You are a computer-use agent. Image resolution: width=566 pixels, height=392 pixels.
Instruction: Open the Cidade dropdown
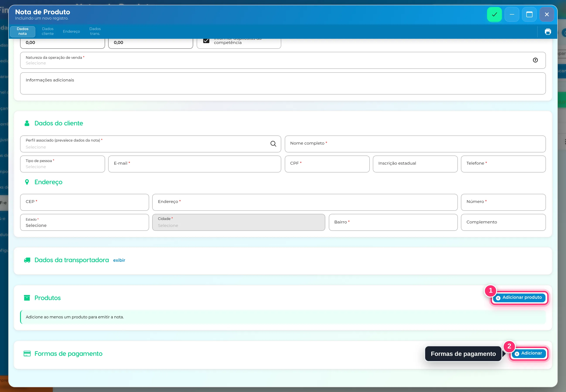point(239,223)
